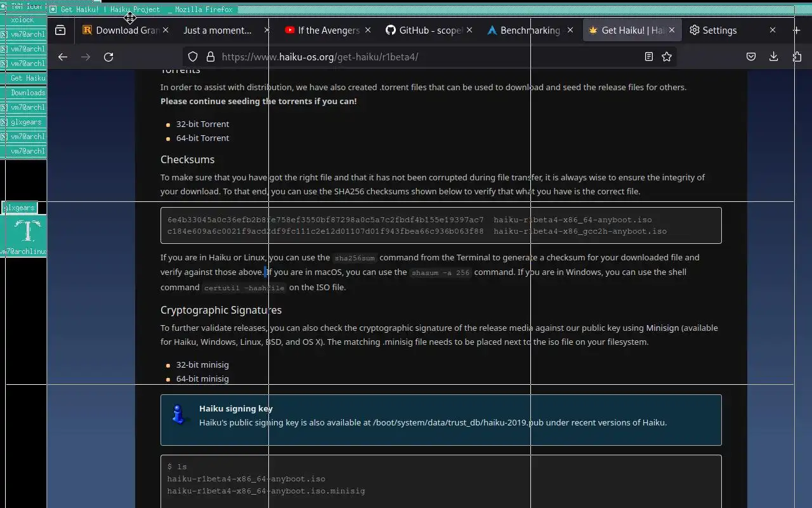812x508 pixels.
Task: Switch to the Benchmarking tab
Action: pos(530,30)
